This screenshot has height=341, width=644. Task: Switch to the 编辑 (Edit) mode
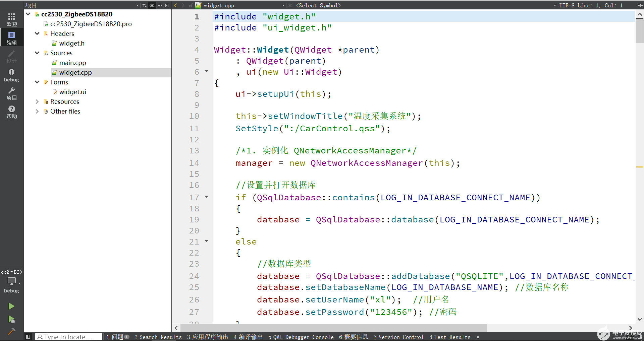[x=12, y=38]
